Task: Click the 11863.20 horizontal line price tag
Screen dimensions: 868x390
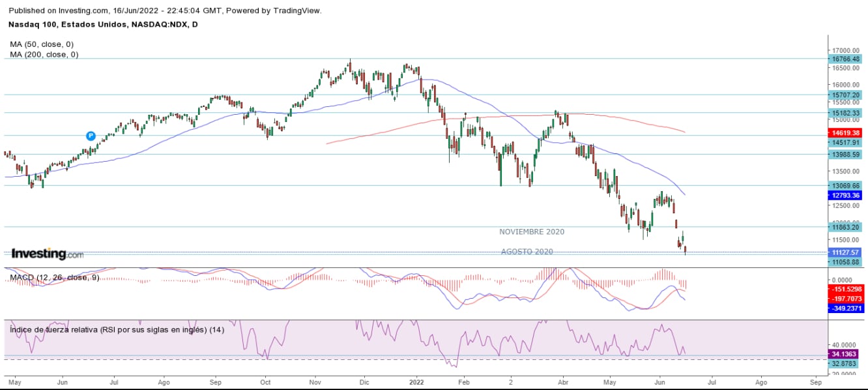Action: [845, 227]
